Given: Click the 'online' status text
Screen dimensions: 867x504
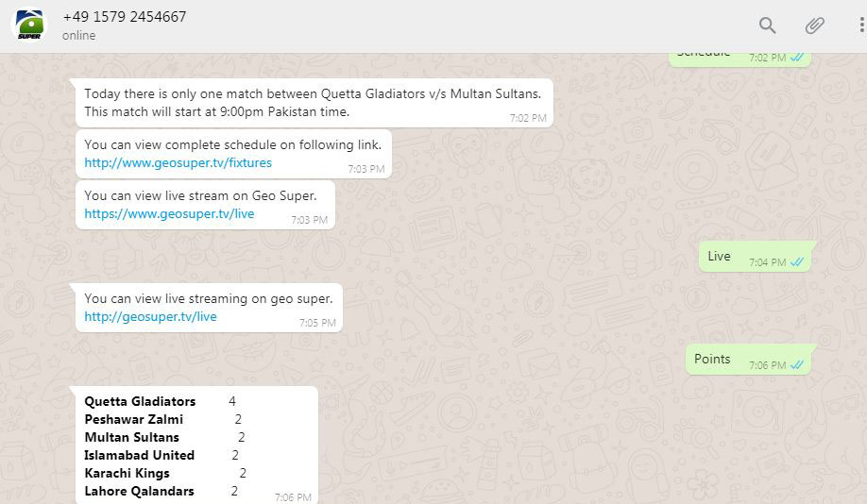Looking at the screenshot, I should click(79, 36).
